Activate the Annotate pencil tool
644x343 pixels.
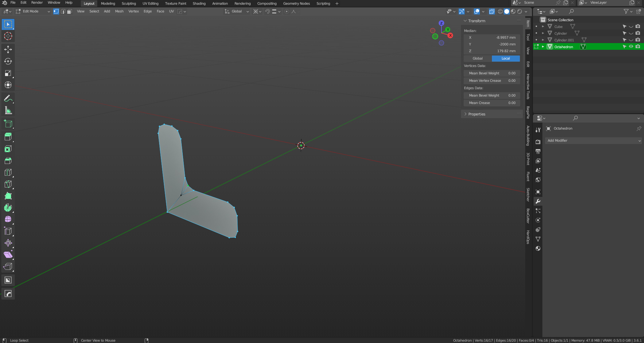(x=8, y=99)
